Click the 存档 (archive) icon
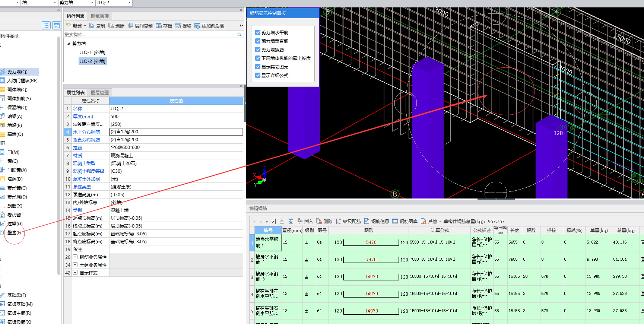Viewport: 644px width, 324px height. 159,26
